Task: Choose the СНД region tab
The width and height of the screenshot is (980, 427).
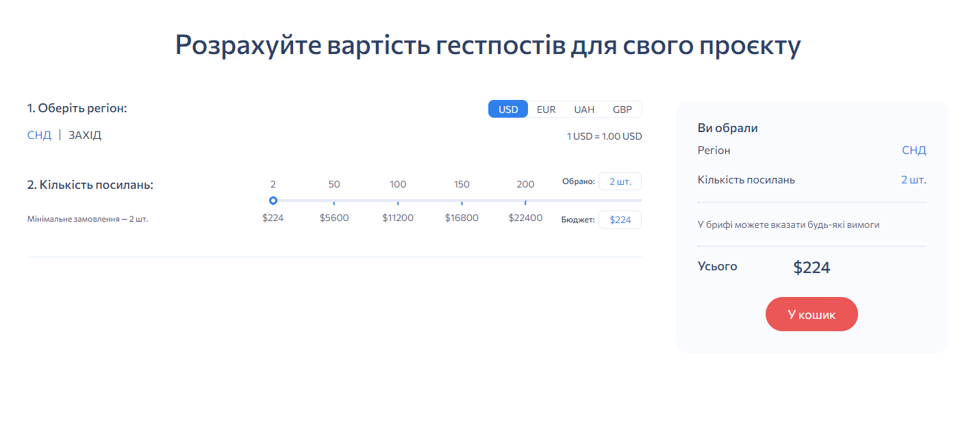Action: click(39, 135)
